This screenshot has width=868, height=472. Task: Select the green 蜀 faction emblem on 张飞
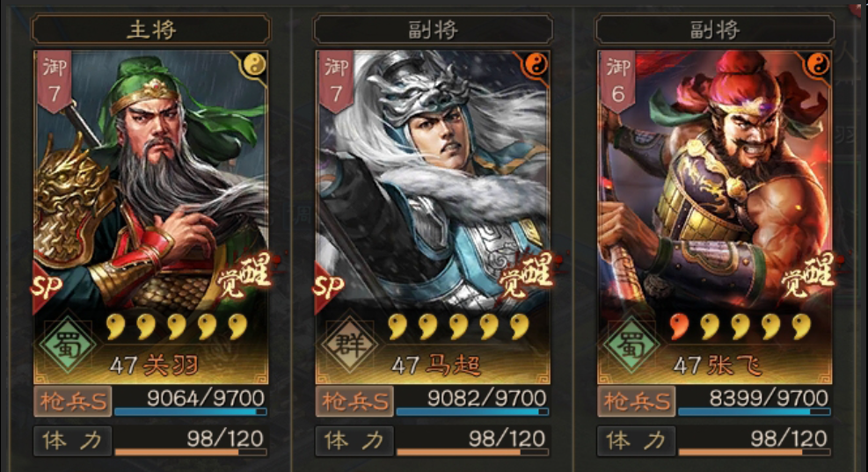click(631, 345)
